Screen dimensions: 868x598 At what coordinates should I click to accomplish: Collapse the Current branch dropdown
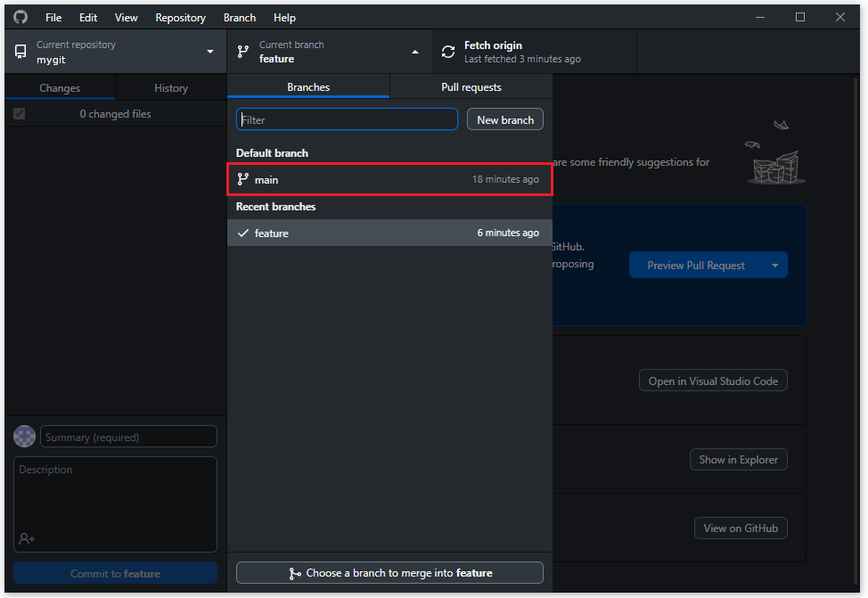(414, 52)
